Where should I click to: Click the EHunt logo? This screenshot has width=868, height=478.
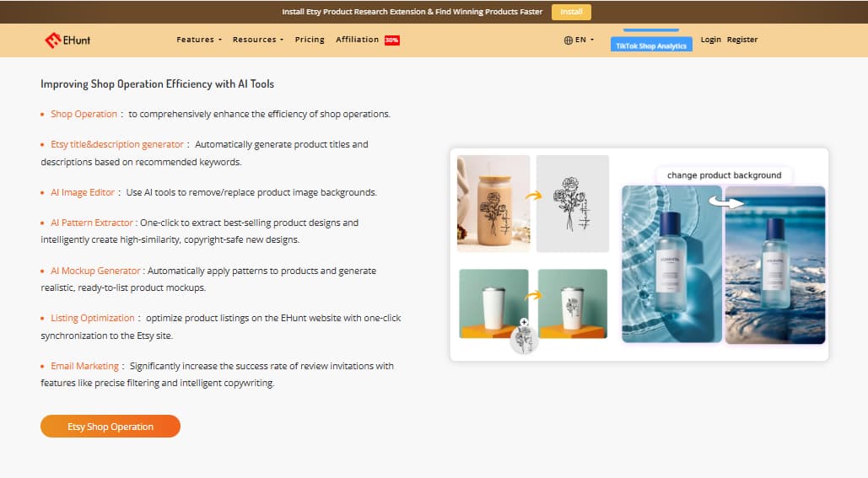[67, 40]
